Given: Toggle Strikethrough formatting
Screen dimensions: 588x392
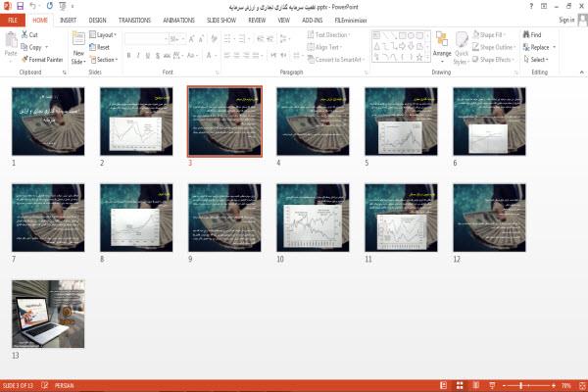Looking at the screenshot, I should click(x=167, y=56).
